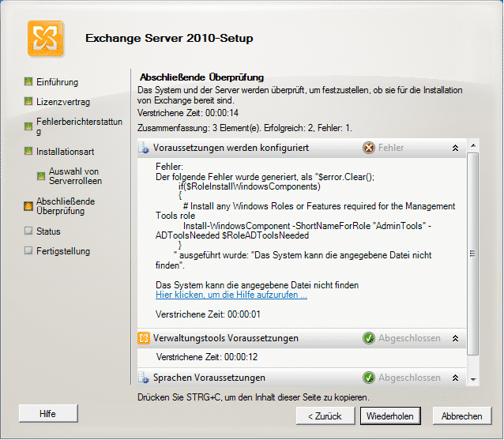Select the Fertigstellung step label
The image size is (504, 440).
(63, 251)
